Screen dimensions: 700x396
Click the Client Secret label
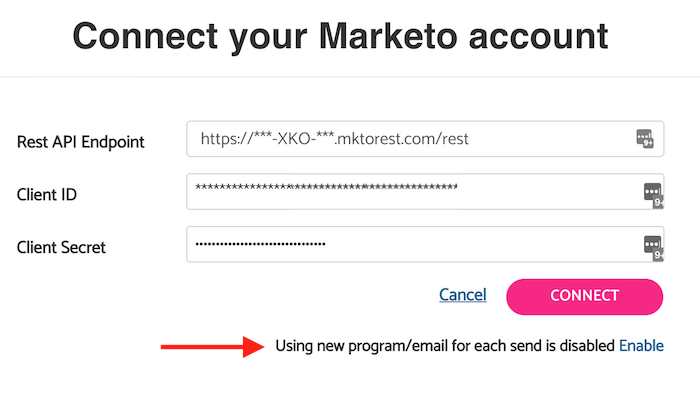coord(61,247)
